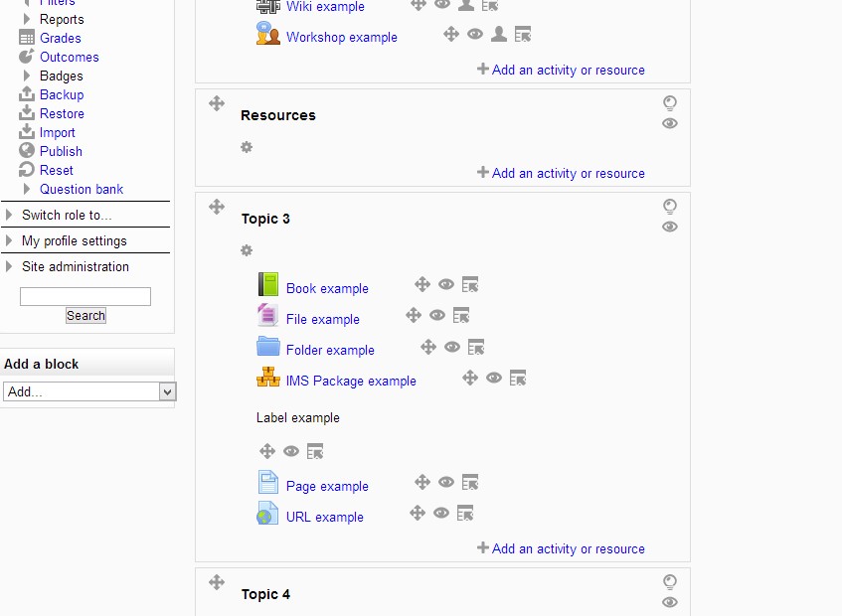
Task: Click the move icon for URL example
Action: click(418, 513)
